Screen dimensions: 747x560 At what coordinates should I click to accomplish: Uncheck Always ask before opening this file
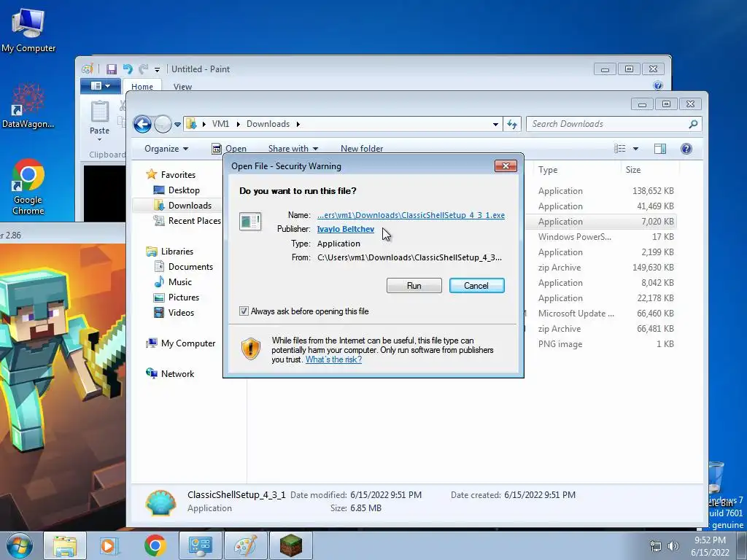(244, 311)
